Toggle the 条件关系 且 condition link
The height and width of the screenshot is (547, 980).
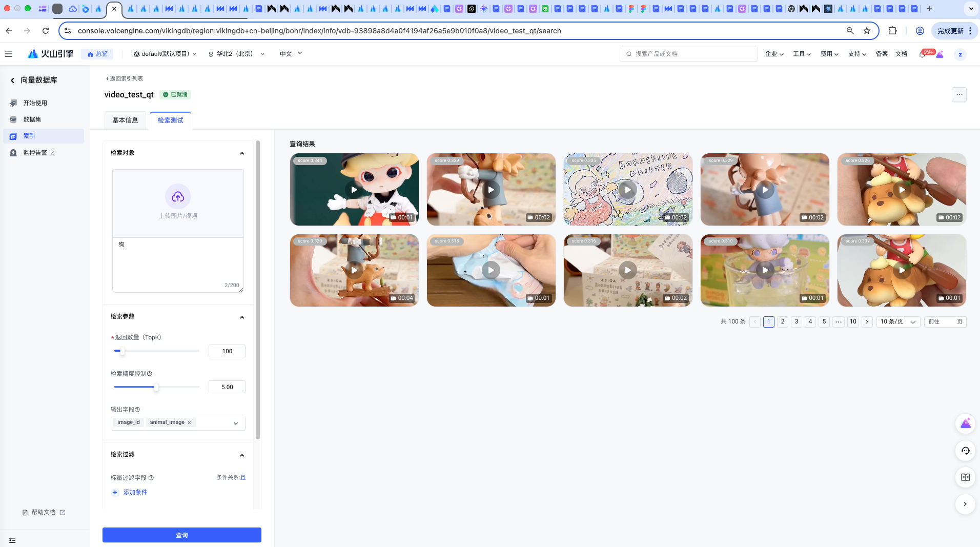tap(243, 477)
